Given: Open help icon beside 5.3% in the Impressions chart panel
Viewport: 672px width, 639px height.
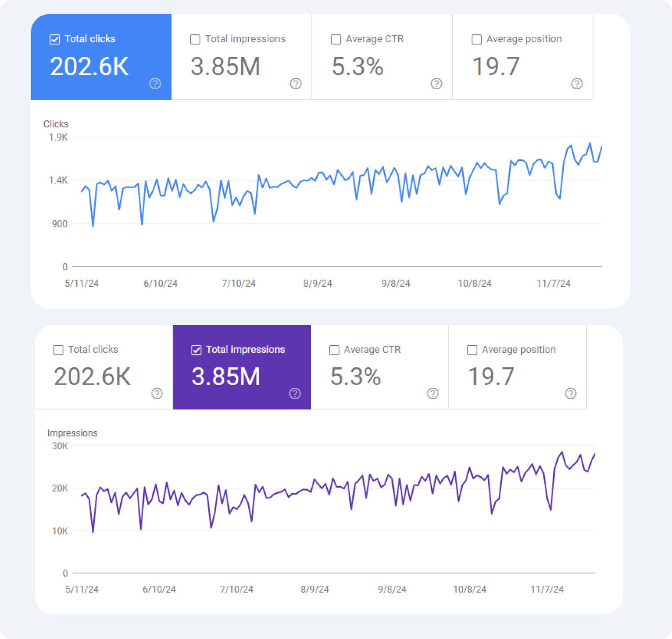Looking at the screenshot, I should pos(433,393).
